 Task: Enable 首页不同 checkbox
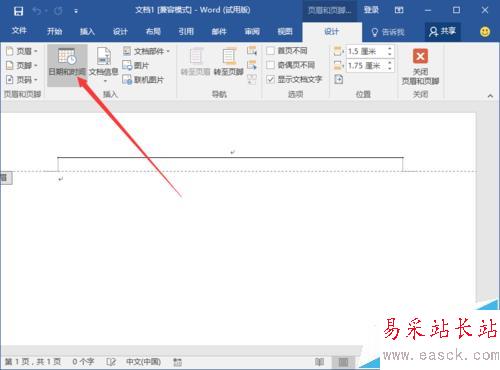(x=271, y=51)
